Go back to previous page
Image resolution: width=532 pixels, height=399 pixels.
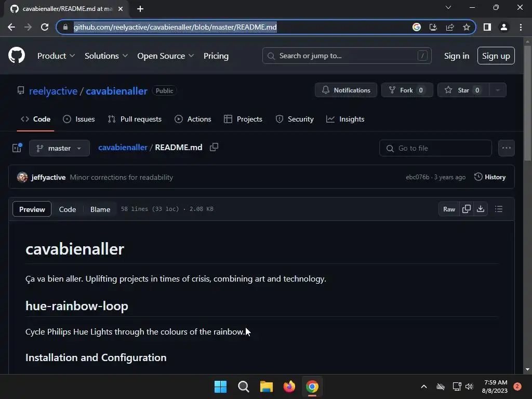click(x=11, y=27)
